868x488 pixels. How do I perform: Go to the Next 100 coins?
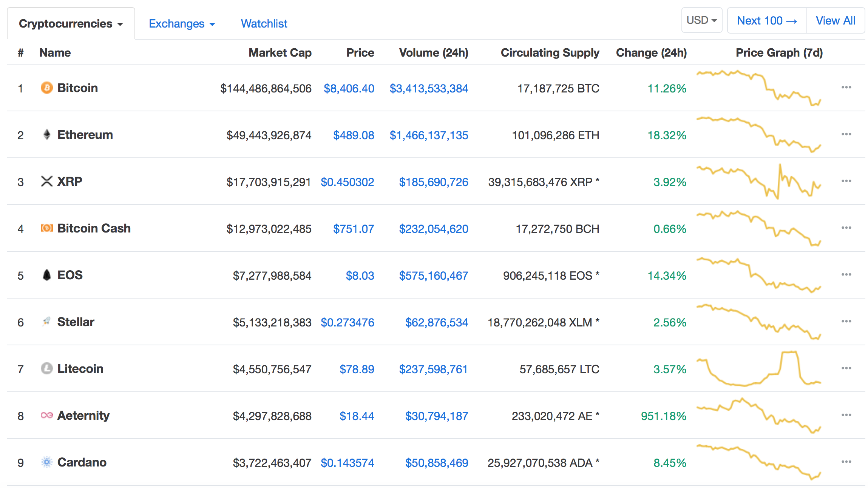tap(767, 21)
